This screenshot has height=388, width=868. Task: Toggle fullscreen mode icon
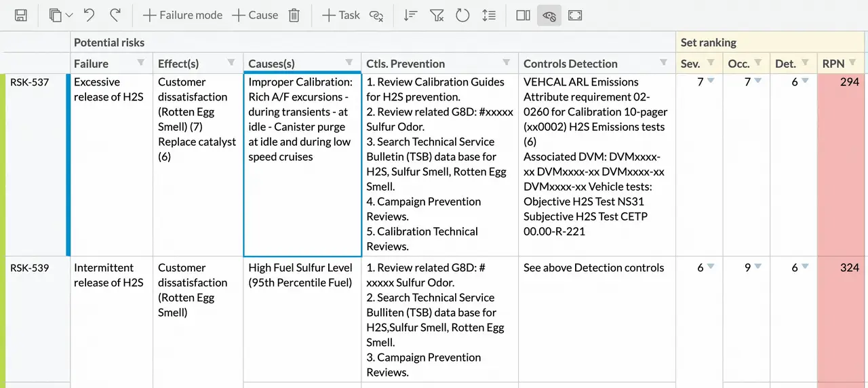(x=575, y=15)
